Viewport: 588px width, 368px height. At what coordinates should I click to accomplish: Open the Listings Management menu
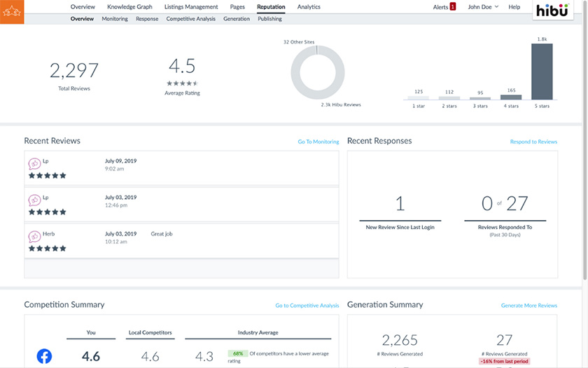pyautogui.click(x=191, y=7)
